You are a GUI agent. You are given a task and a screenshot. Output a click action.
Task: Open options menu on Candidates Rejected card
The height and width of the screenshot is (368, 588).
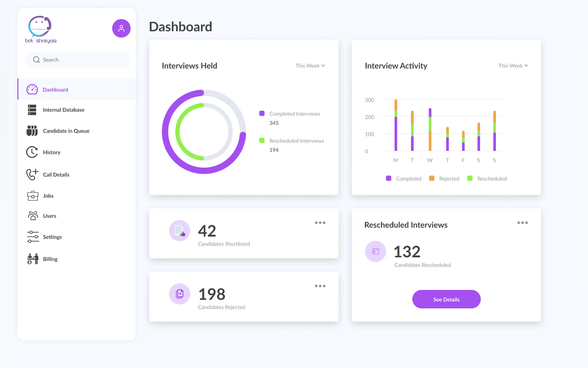(x=320, y=286)
